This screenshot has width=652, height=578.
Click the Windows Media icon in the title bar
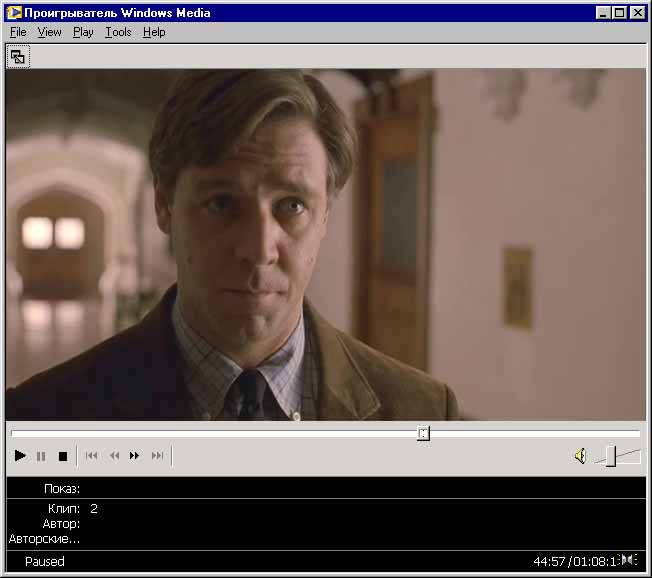[x=14, y=12]
